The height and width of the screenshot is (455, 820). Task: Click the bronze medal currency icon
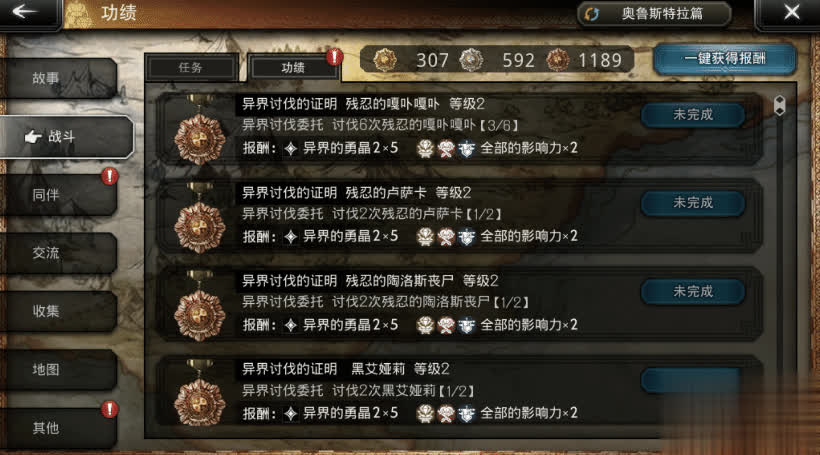557,60
